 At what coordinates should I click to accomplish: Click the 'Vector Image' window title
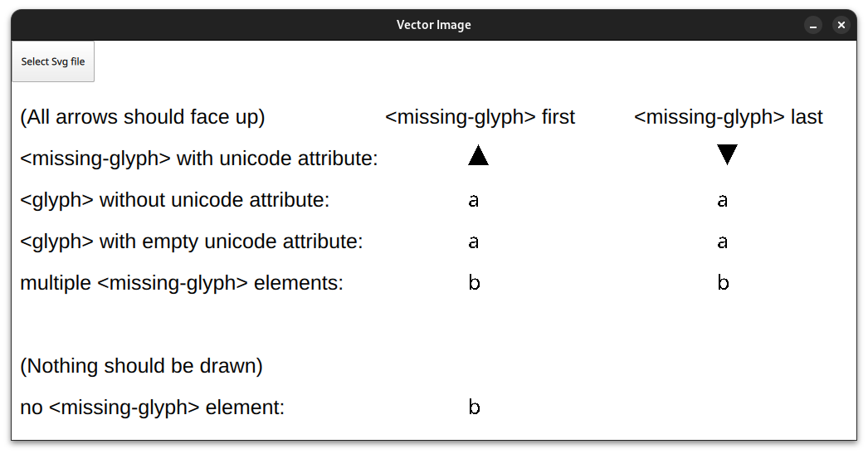[434, 25]
